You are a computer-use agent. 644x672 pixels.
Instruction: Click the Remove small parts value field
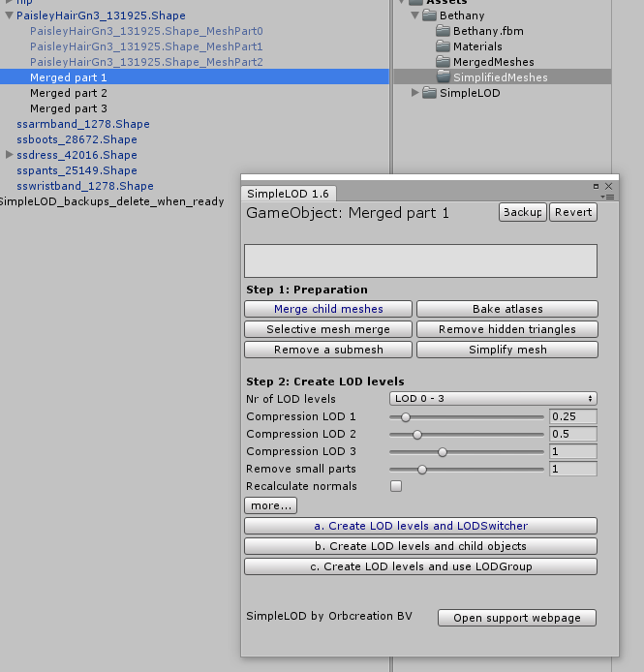(573, 469)
